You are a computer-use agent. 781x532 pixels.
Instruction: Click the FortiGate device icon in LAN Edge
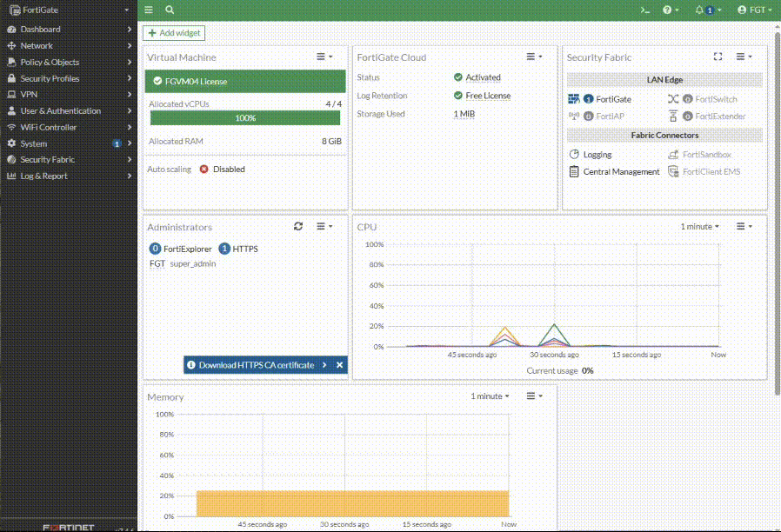click(x=574, y=99)
